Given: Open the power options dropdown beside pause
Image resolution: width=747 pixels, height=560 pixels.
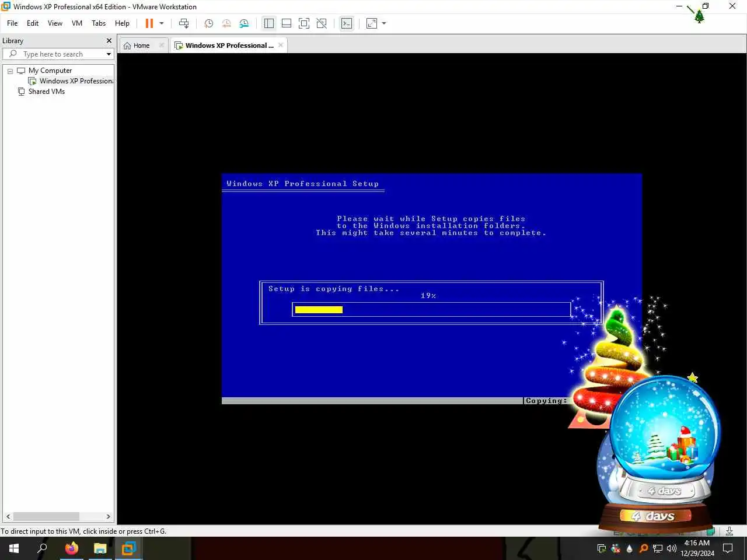Looking at the screenshot, I should [x=162, y=23].
